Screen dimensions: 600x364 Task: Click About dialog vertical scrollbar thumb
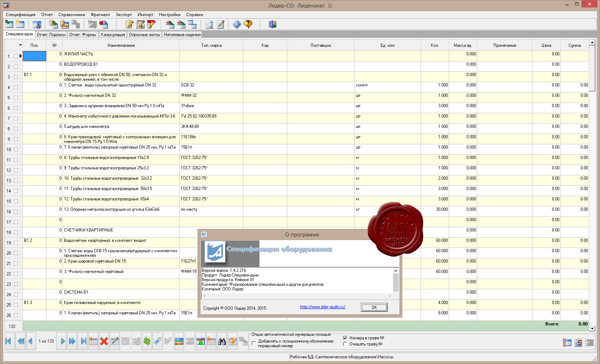396,283
